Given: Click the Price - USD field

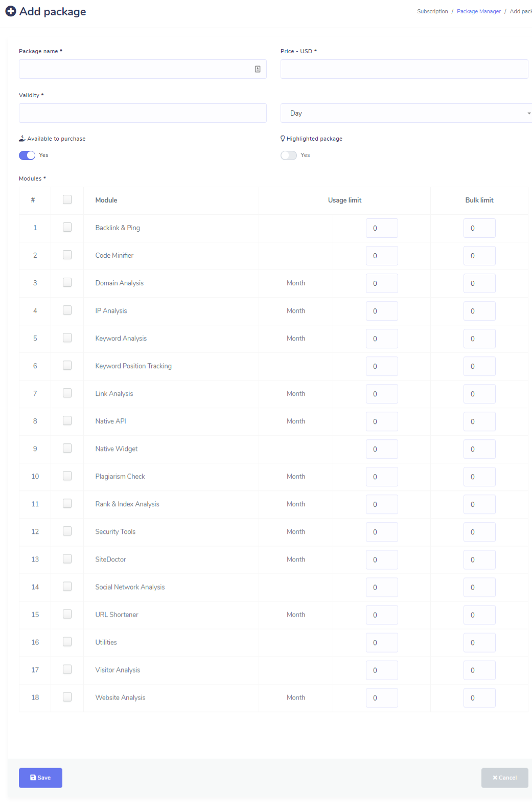Looking at the screenshot, I should coord(404,69).
